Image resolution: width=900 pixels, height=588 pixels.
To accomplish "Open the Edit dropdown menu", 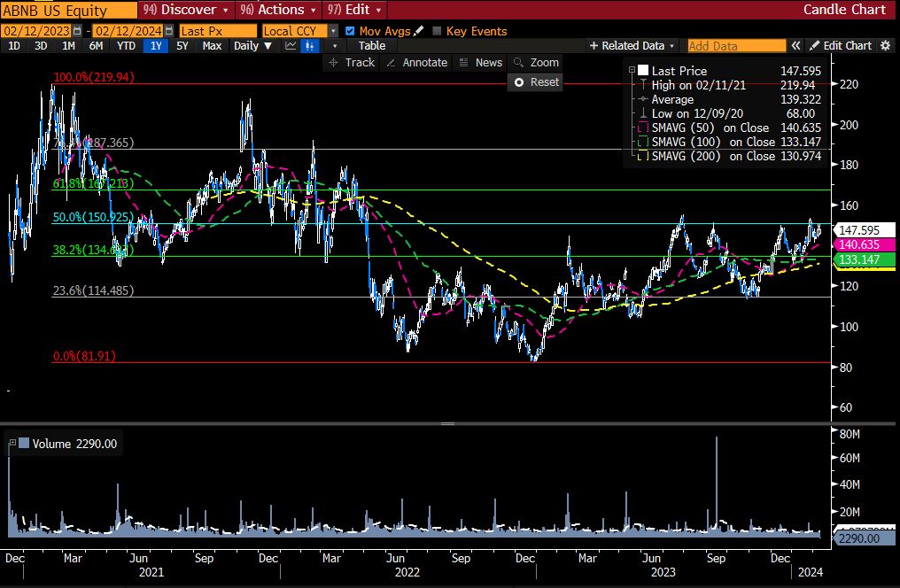I will pos(354,10).
